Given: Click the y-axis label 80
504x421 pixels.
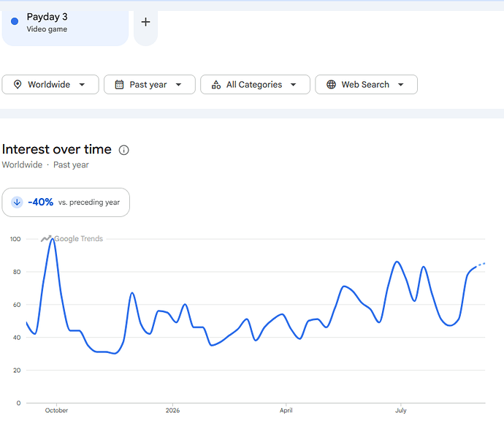Looking at the screenshot, I should tap(17, 272).
